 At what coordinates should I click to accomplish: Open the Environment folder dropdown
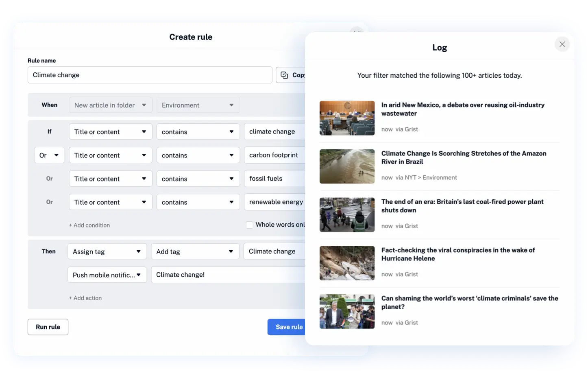[x=198, y=105]
